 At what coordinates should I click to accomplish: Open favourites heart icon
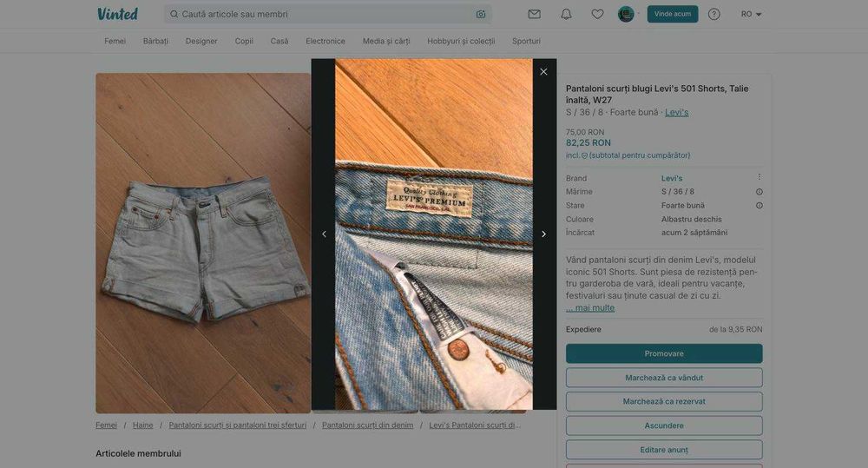(597, 15)
